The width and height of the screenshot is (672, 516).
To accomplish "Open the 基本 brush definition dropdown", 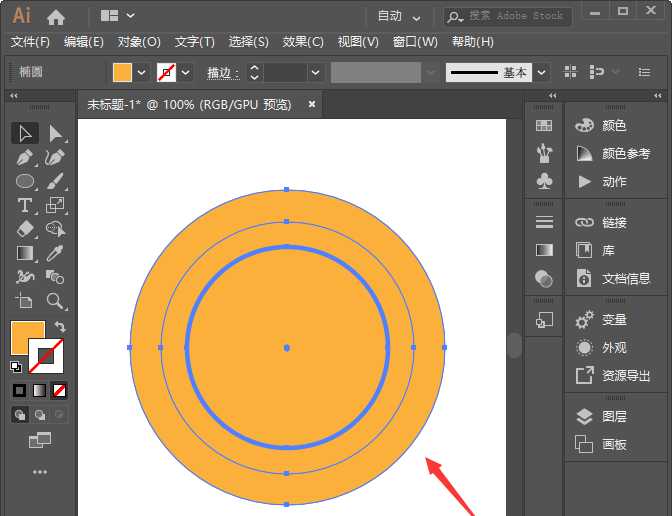I will click(541, 73).
